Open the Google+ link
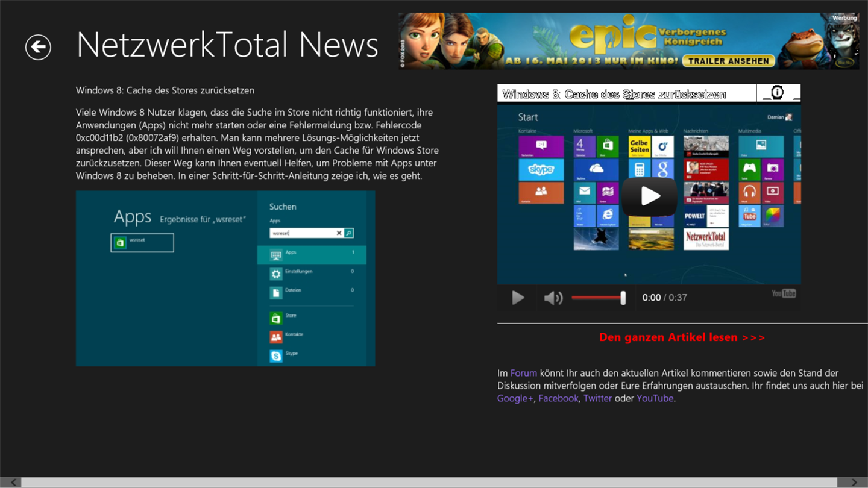868x488 pixels. pyautogui.click(x=515, y=398)
